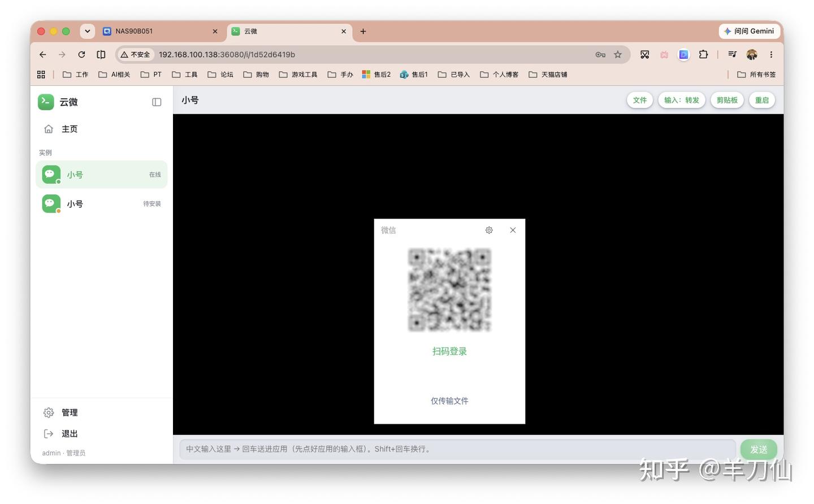Open the 文件 button
The height and width of the screenshot is (504, 814).
pos(640,100)
